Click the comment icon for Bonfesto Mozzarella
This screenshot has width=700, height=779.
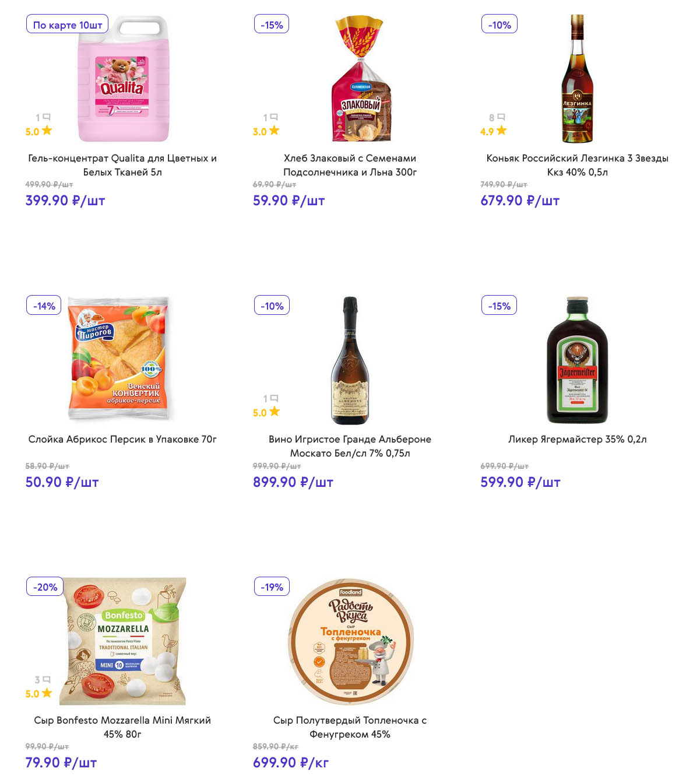coord(47,679)
